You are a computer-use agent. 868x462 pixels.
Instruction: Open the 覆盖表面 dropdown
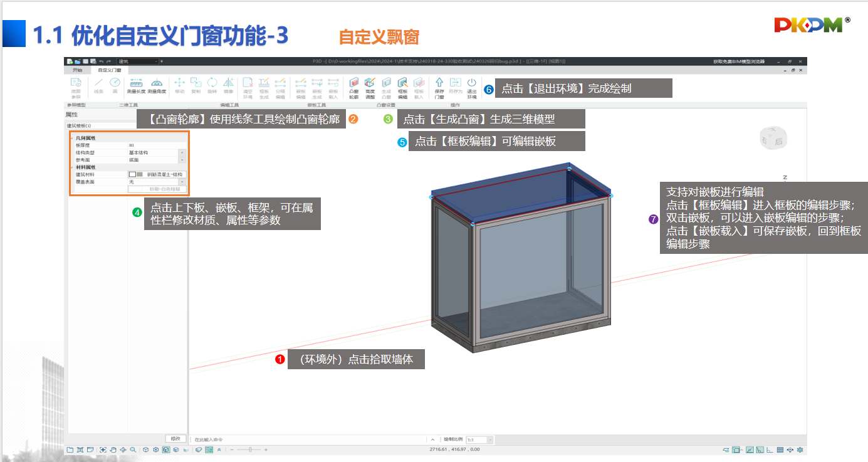[182, 182]
